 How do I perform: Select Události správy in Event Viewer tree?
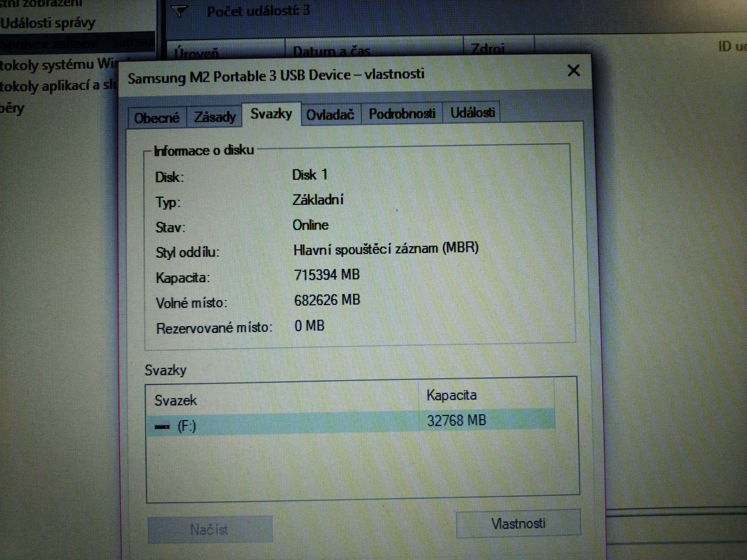(x=48, y=23)
